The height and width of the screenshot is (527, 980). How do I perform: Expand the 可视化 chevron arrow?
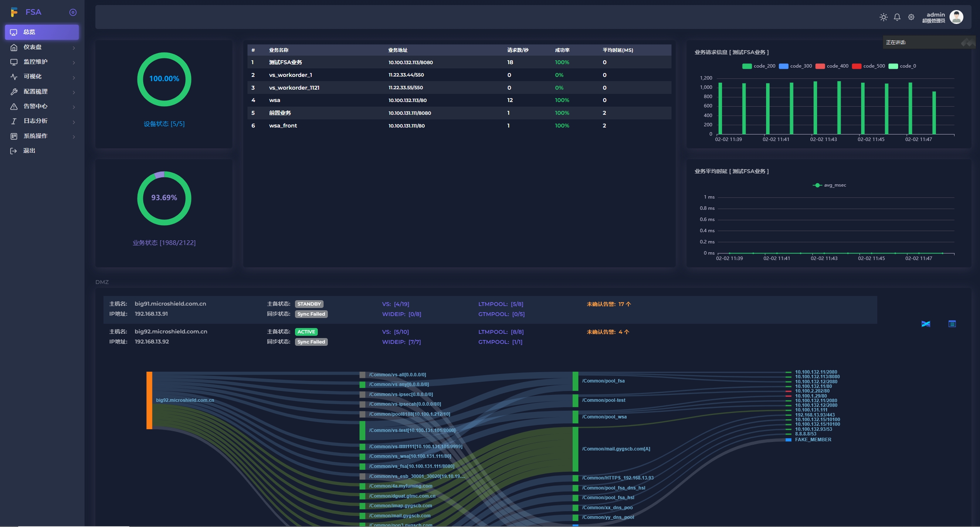tap(74, 77)
